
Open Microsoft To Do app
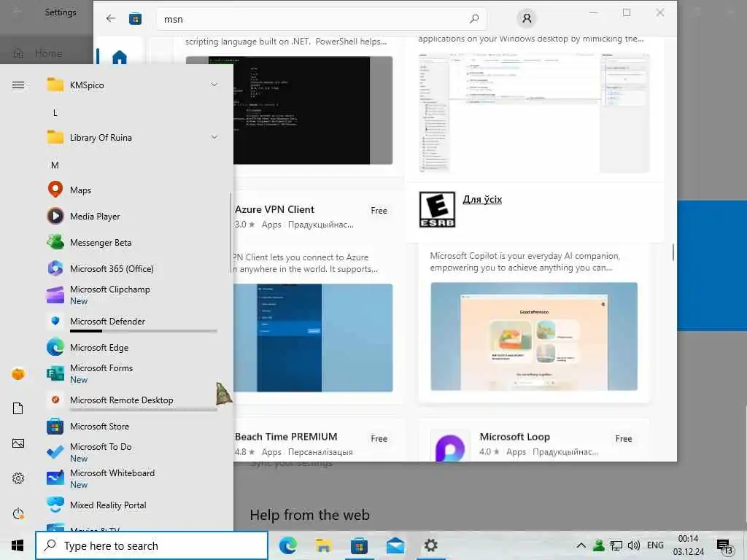[x=132, y=452]
